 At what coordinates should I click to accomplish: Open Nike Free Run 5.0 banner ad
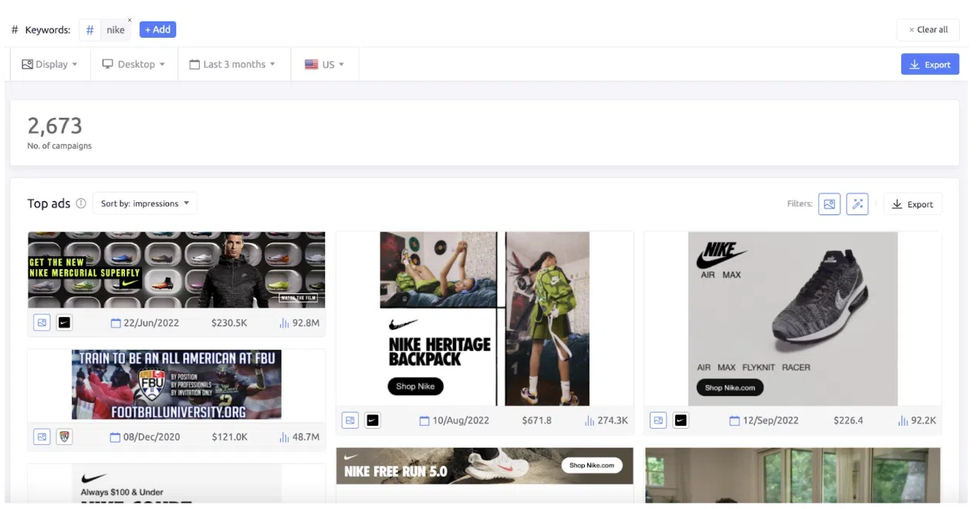[x=485, y=466]
